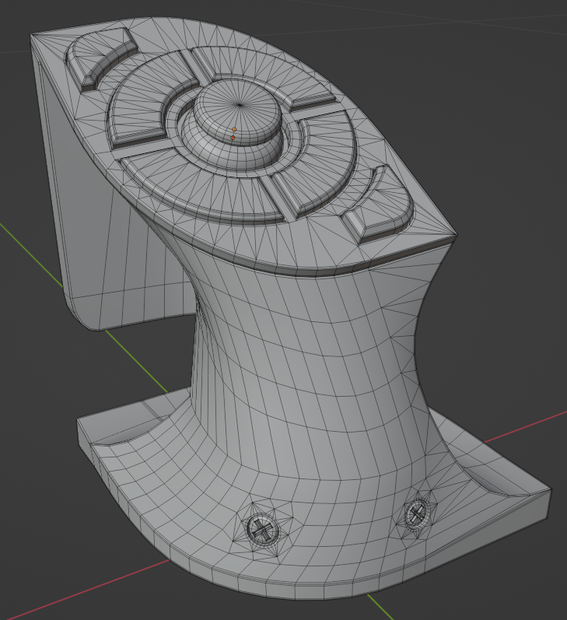Click the upper-left raised button on top plate
The width and height of the screenshot is (567, 620).
coord(101,59)
